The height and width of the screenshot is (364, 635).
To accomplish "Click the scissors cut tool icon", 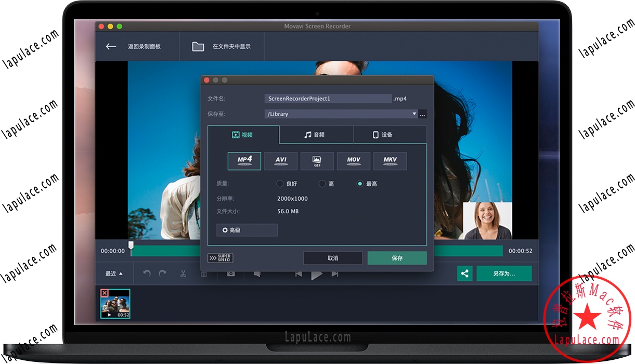I will [183, 273].
